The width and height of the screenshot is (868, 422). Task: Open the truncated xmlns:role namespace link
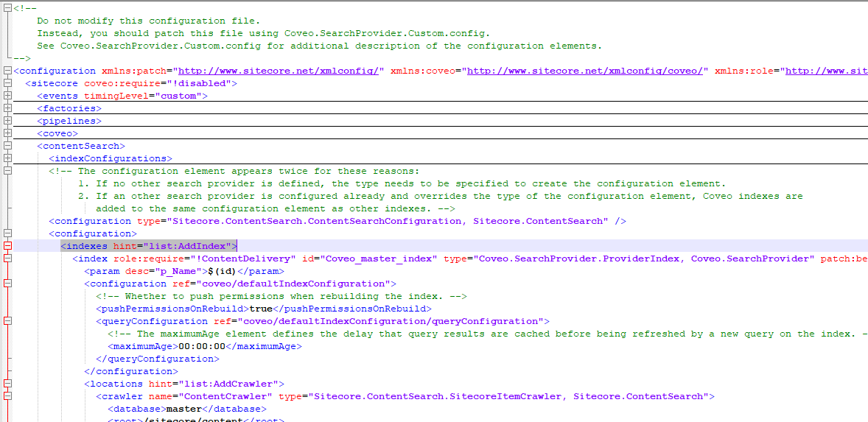click(827, 71)
